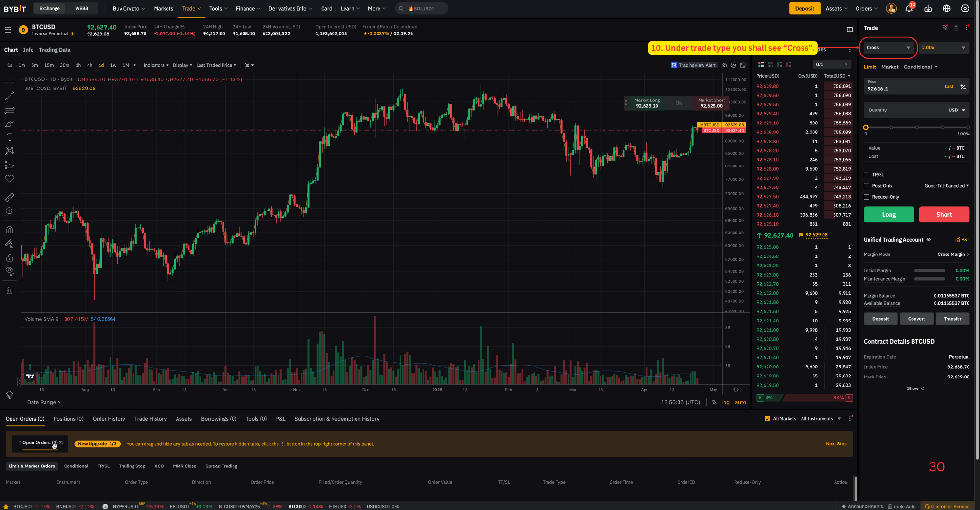This screenshot has height=510, width=980.
Task: Toggle hide-drawings eye in chart sidebar
Action: tap(10, 271)
